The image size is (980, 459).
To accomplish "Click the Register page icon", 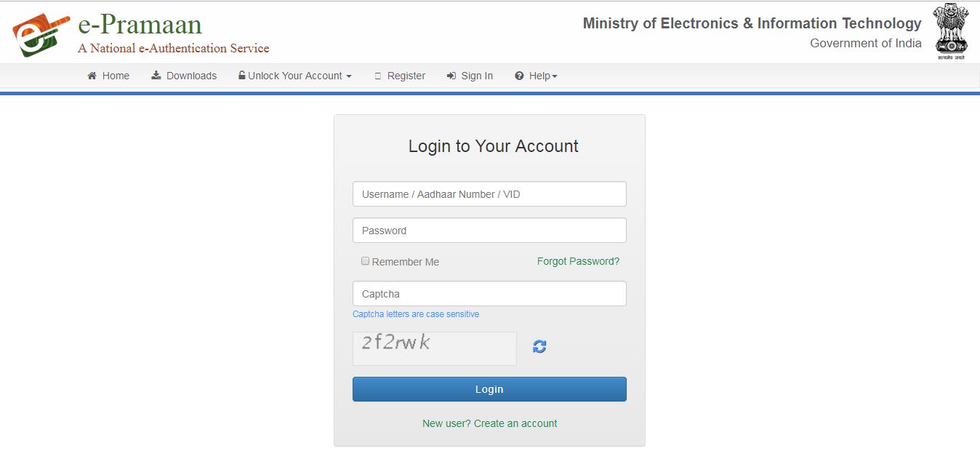I will (377, 76).
